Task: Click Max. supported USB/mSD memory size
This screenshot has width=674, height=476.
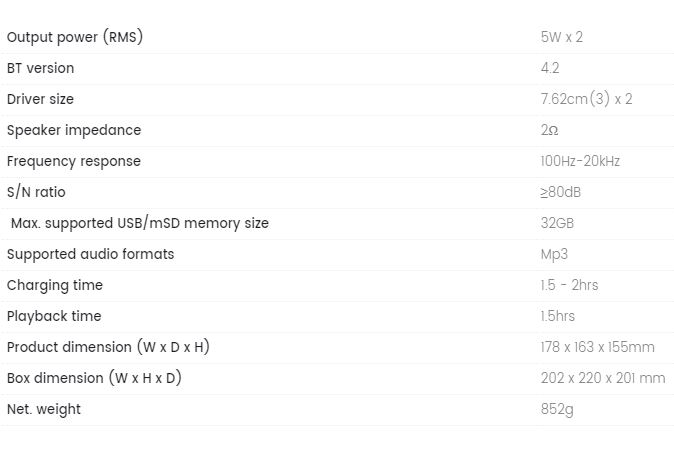Action: (x=140, y=223)
